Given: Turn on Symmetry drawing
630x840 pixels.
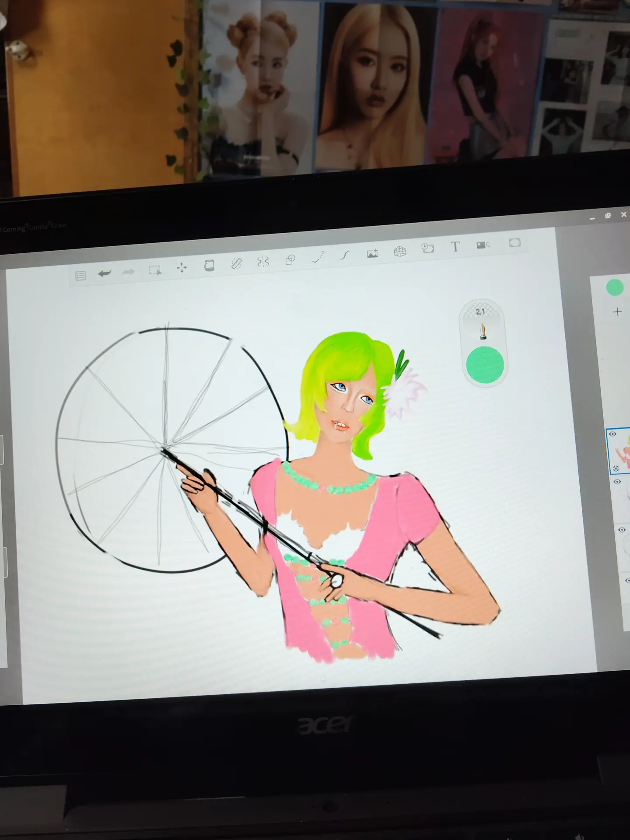Looking at the screenshot, I should pyautogui.click(x=262, y=262).
